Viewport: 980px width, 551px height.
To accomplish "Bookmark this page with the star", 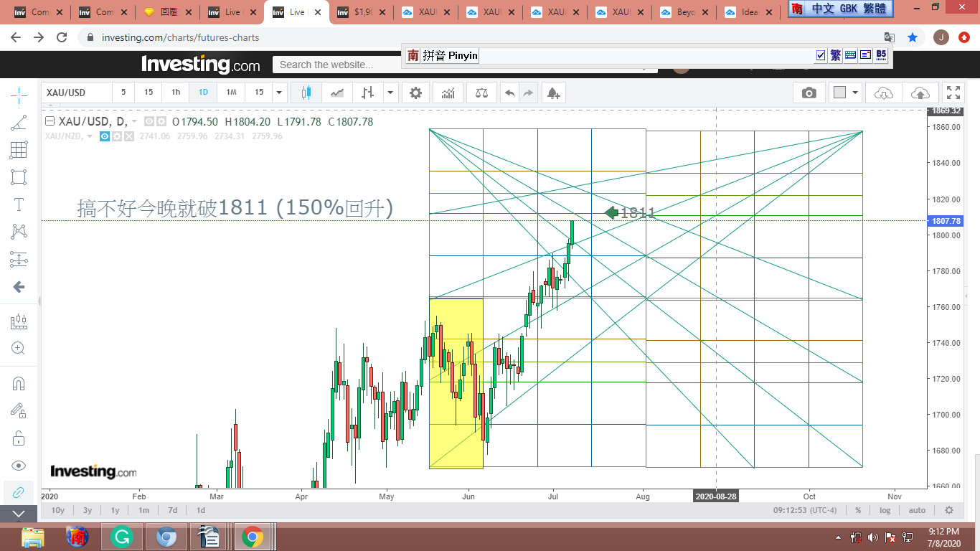I will coord(913,37).
